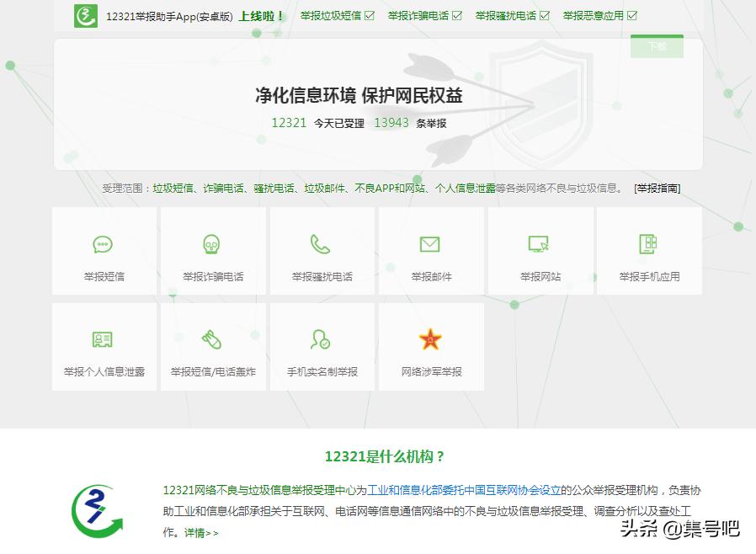Screen dimensions: 756x554
Task: Click the 举报诈骗电话 skull phone icon
Action: point(212,245)
